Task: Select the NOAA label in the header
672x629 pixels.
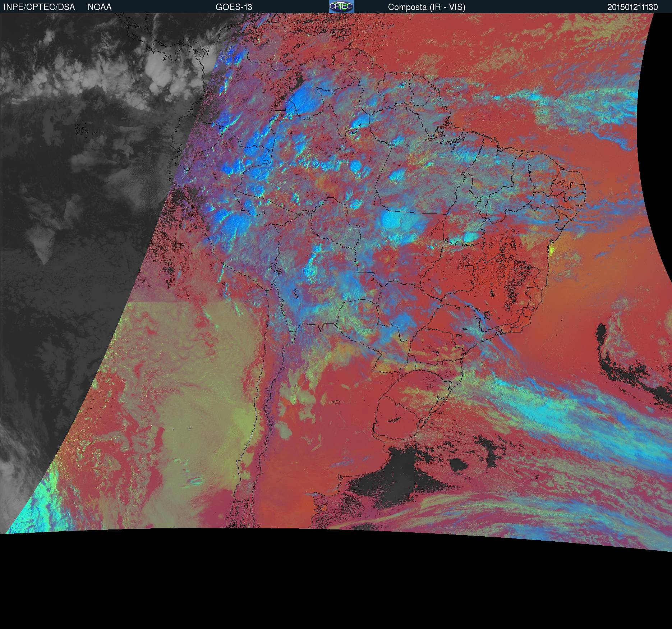Action: point(100,7)
